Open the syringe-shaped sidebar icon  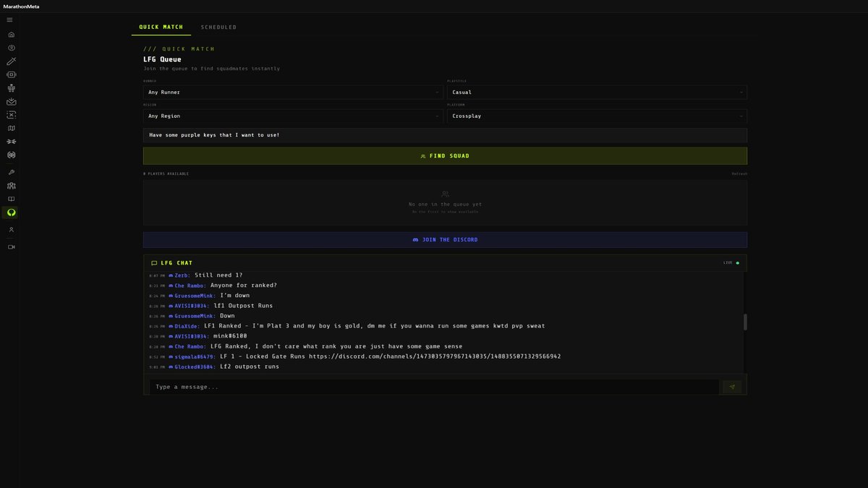pos(11,61)
